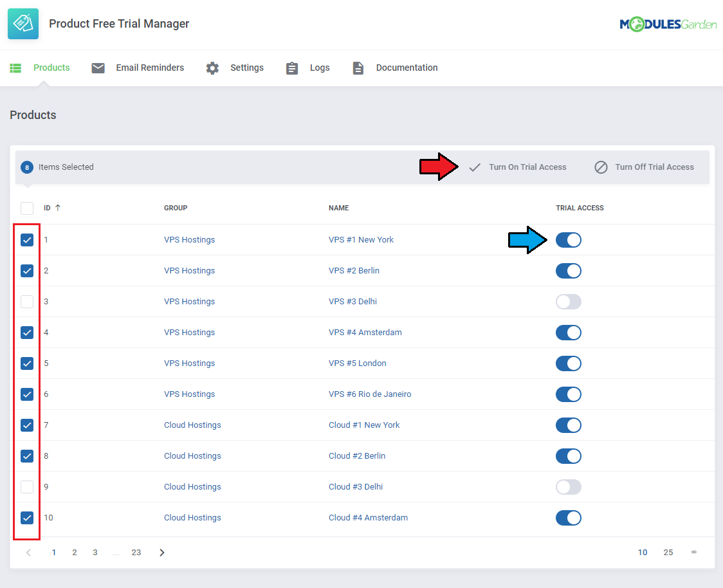Click the Logs clipboard icon

coord(292,68)
